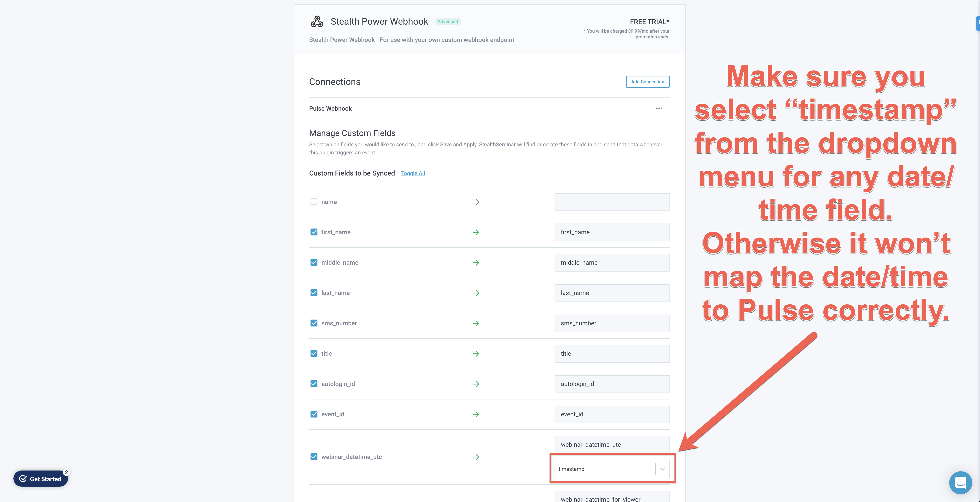This screenshot has width=980, height=502.
Task: Click the event_id field label
Action: [332, 415]
